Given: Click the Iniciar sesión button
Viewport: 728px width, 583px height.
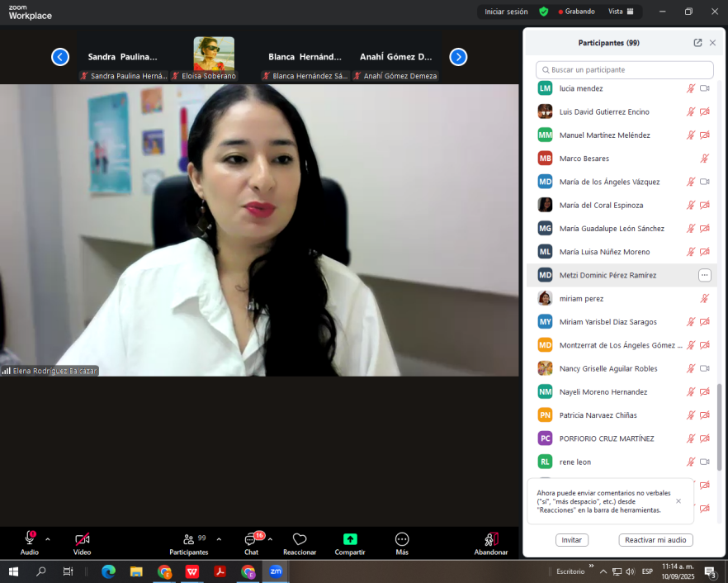Looking at the screenshot, I should click(505, 12).
